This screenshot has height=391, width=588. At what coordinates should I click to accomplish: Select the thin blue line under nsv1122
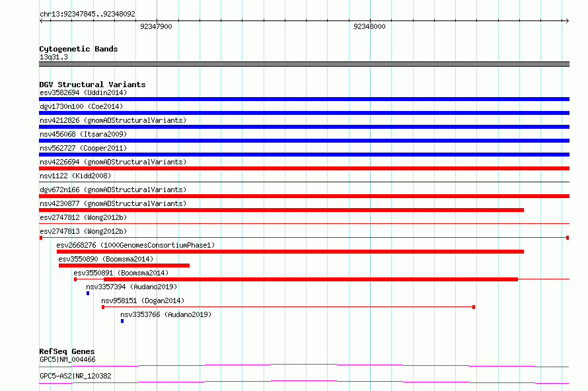pos(304,182)
